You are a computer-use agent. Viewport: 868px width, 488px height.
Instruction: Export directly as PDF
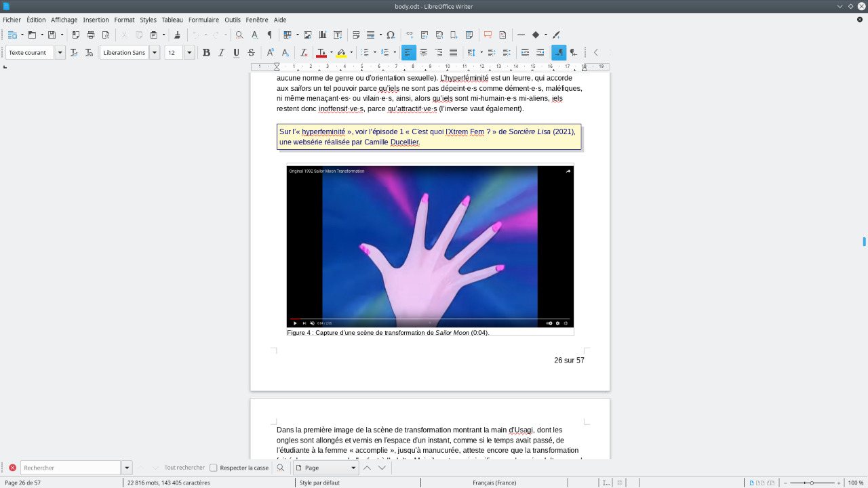click(76, 35)
